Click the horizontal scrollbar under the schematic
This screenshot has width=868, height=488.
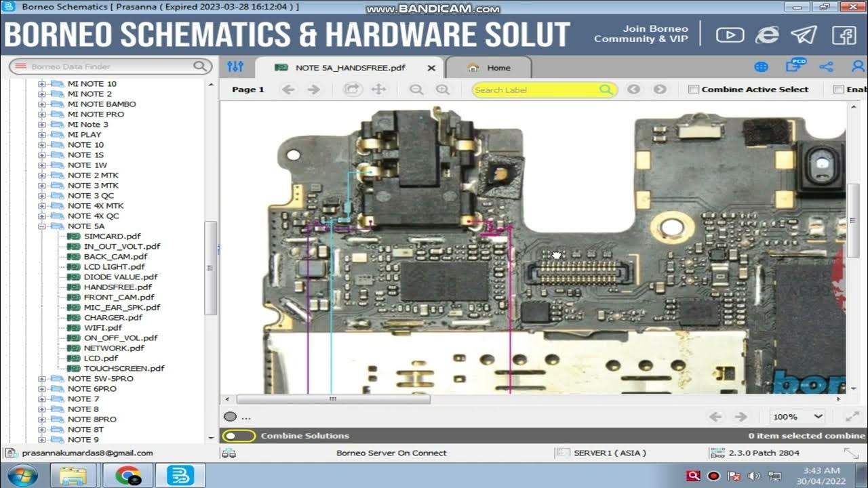pos(333,399)
